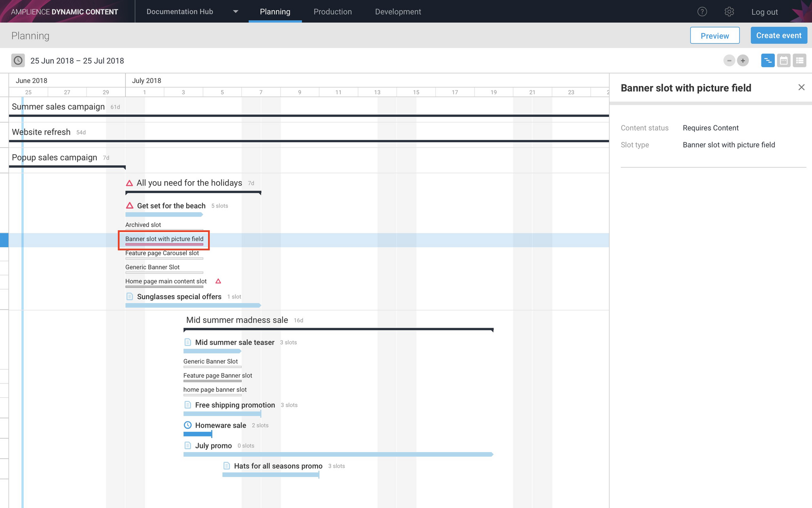Image resolution: width=812 pixels, height=508 pixels.
Task: Open the settings gear icon
Action: pyautogui.click(x=729, y=12)
